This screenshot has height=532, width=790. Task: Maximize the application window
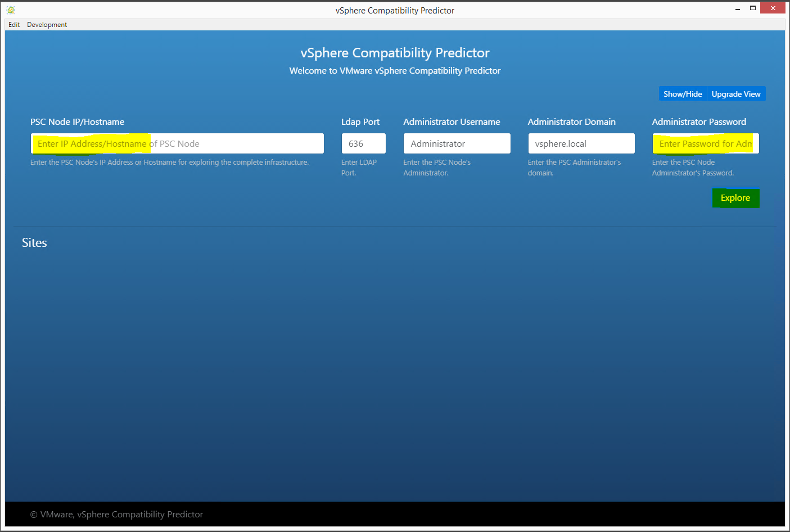[753, 8]
